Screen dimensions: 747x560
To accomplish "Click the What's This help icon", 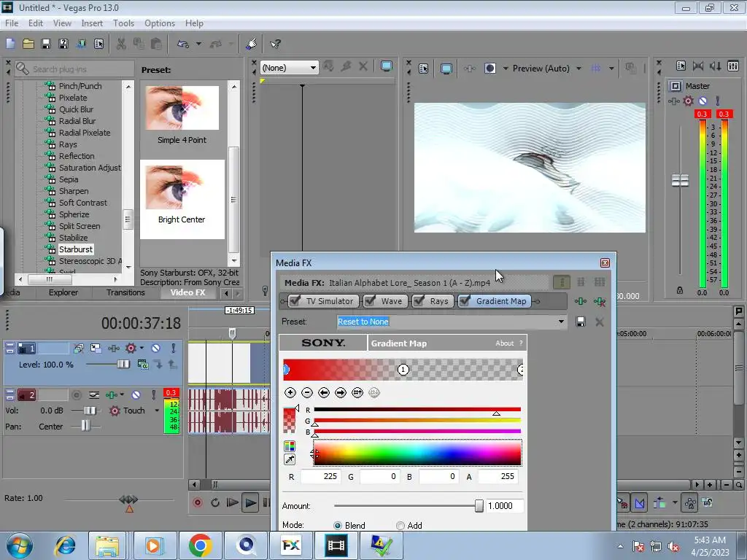I will [275, 44].
